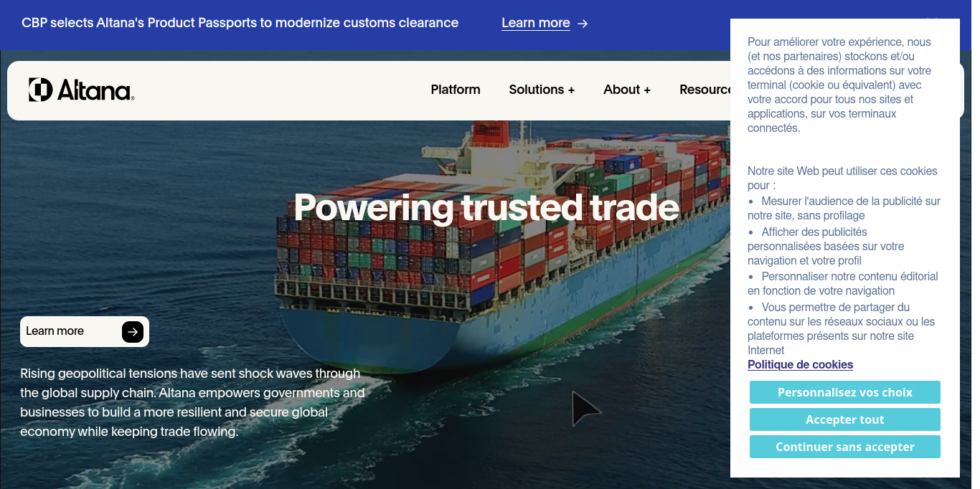Open the Politique de cookies link
Viewport: 980px width, 489px height.
[800, 364]
